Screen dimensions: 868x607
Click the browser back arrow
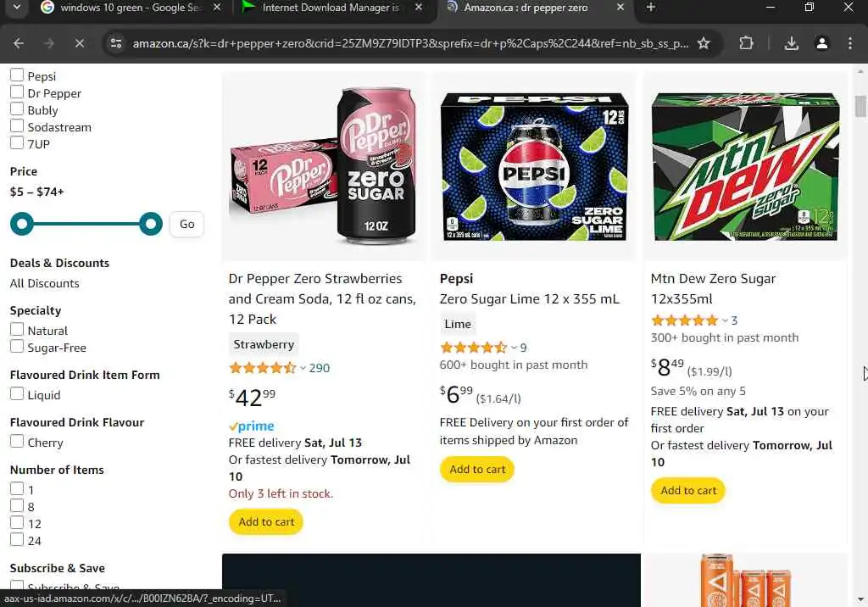[19, 43]
